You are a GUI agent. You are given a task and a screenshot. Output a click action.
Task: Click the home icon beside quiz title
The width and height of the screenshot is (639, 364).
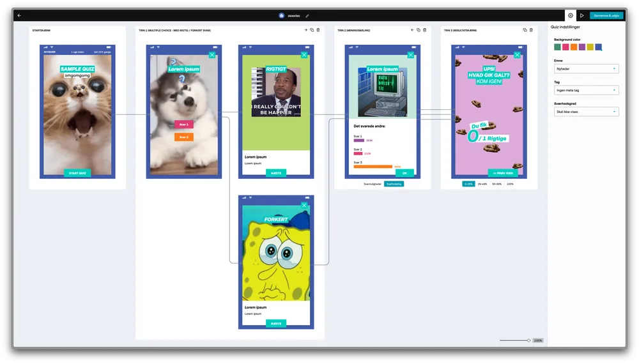point(282,15)
